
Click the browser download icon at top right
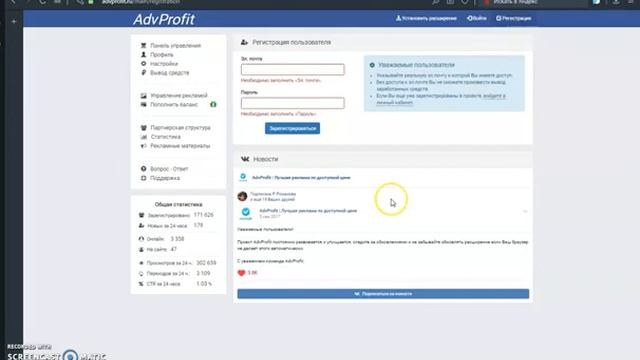tap(616, 2)
